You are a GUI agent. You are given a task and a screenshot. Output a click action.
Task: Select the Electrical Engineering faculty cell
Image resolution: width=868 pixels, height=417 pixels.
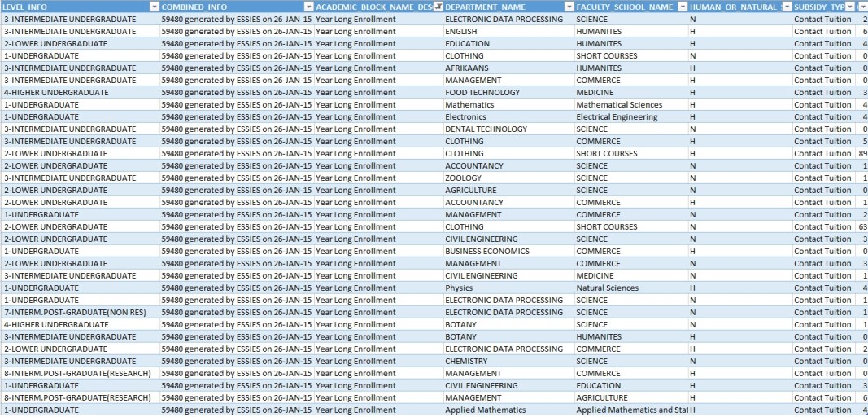click(x=631, y=117)
